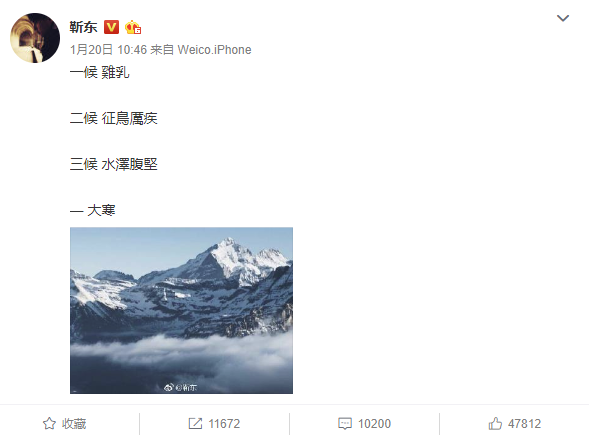Viewport: 589px width, 440px height.
Task: Click the comment bubble icon
Action: click(345, 423)
